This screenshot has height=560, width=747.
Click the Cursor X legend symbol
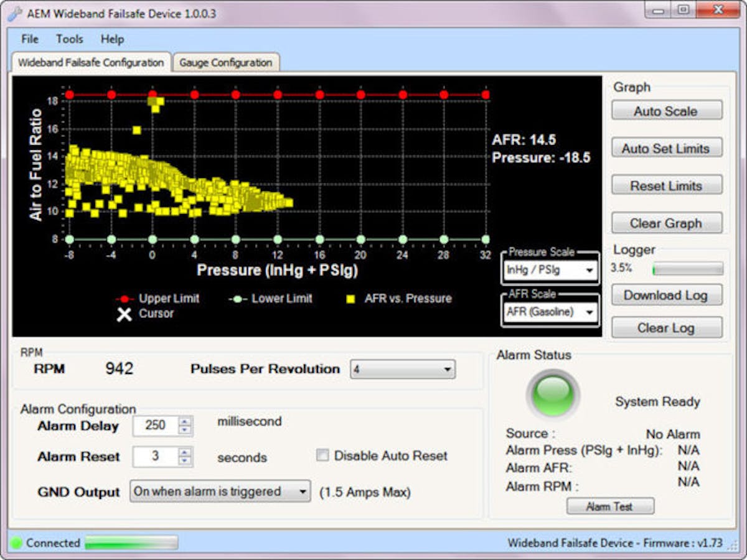click(x=124, y=314)
